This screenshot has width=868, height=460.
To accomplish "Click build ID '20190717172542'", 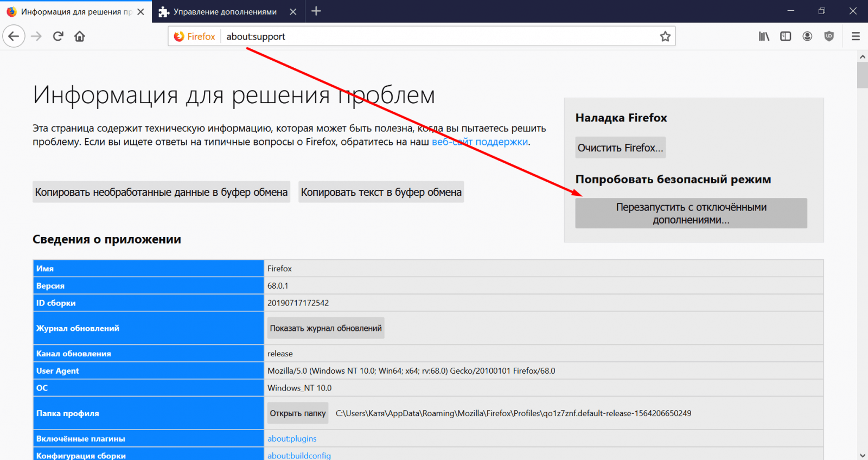I will pyautogui.click(x=298, y=303).
